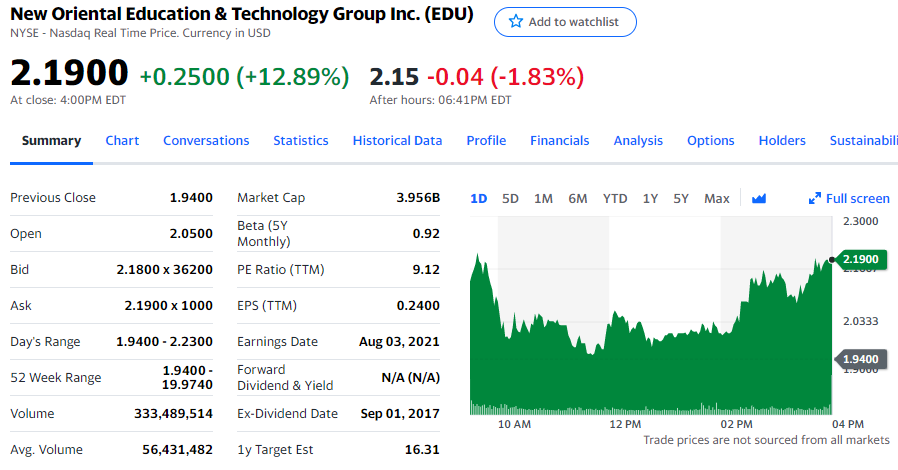This screenshot has width=898, height=470.
Task: Click the mountain chart type icon
Action: (758, 198)
